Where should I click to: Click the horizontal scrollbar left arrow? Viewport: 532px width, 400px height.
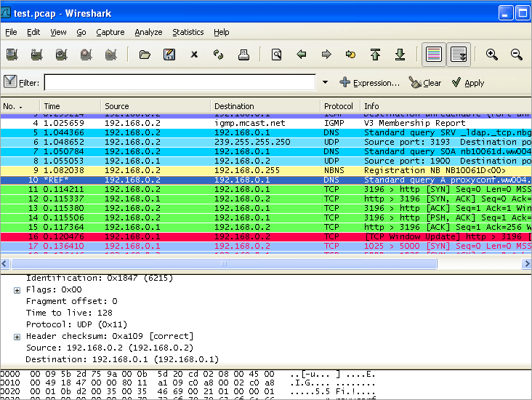(5, 263)
